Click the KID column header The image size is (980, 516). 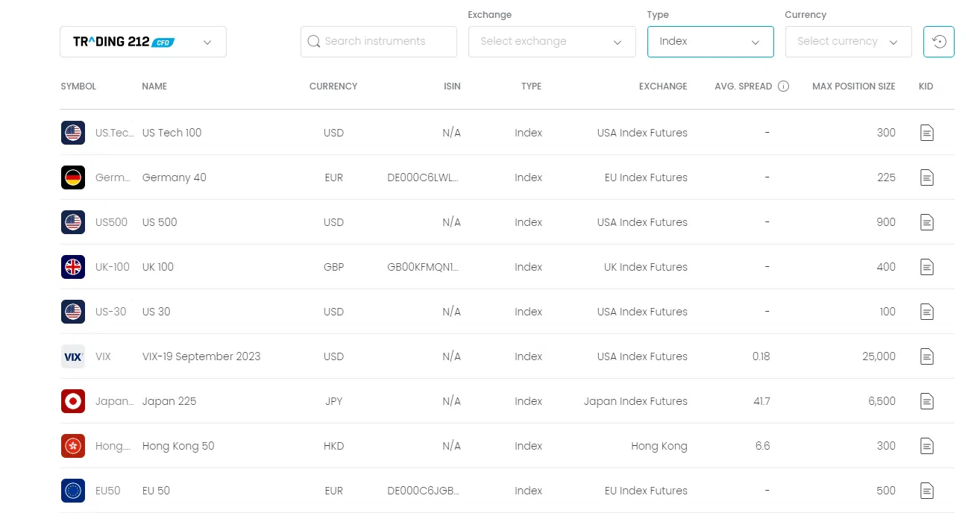(x=926, y=86)
